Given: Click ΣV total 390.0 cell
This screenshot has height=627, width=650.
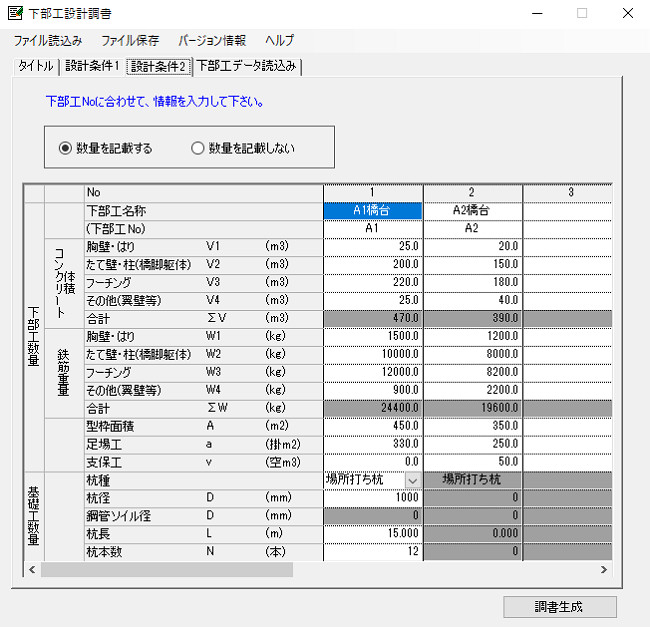Looking at the screenshot, I should point(473,318).
